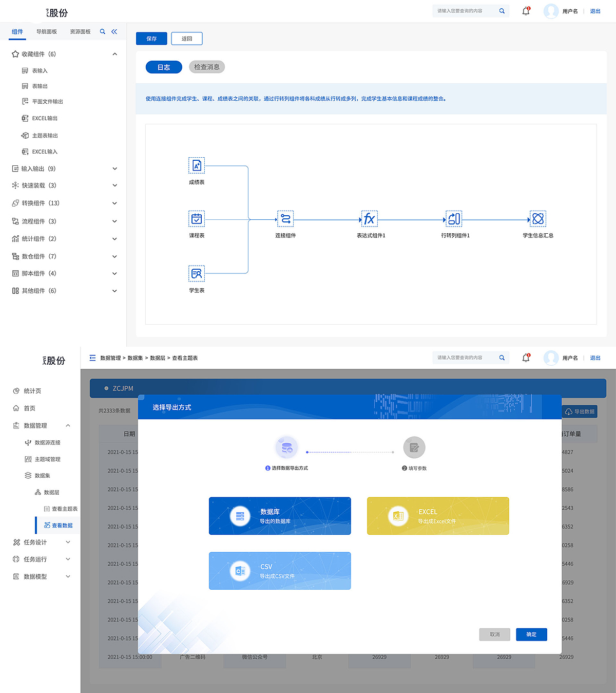Open 主题域管理 sidebar item
Image resolution: width=616 pixels, height=693 pixels.
click(43, 459)
